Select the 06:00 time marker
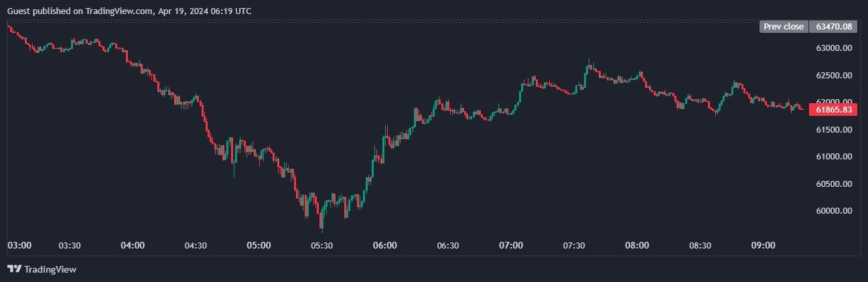 coord(384,246)
